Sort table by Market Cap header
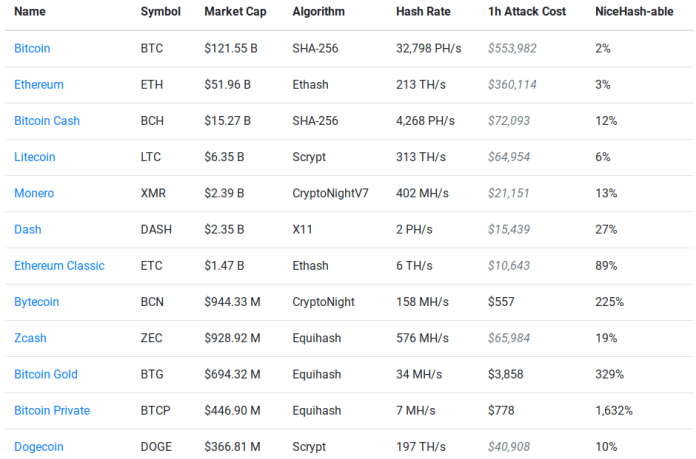 pyautogui.click(x=235, y=12)
